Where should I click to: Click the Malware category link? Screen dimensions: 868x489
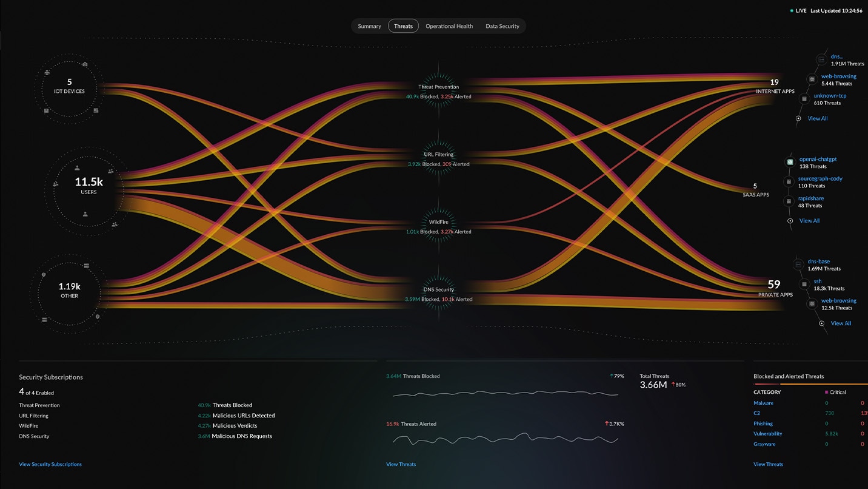pos(763,403)
